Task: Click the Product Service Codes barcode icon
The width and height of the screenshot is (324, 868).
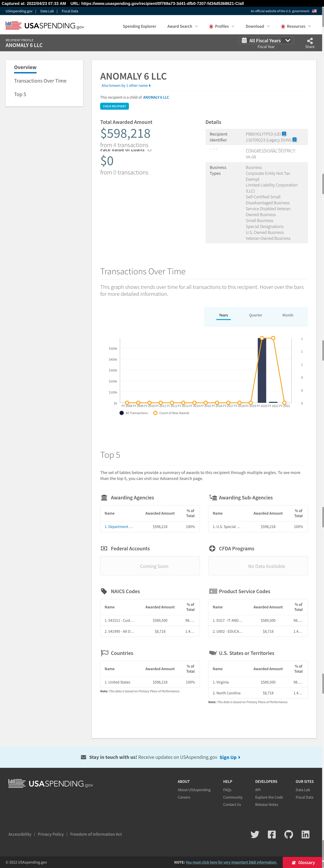Action: [213, 591]
